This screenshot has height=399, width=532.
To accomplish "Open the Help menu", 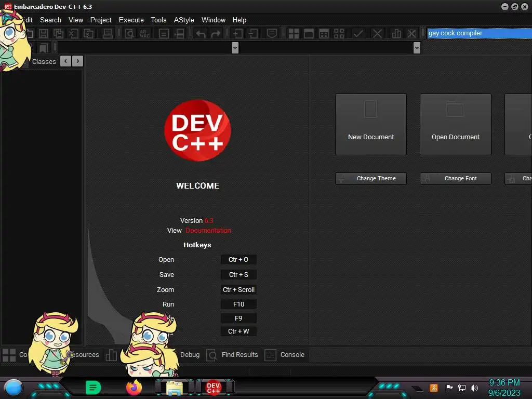I will (240, 20).
